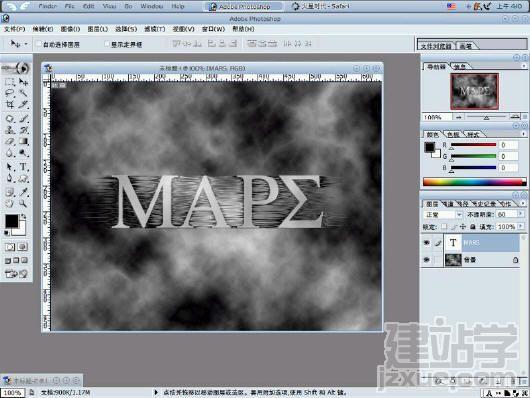Choose the Crop tool
This screenshot has height=398, width=530.
tap(10, 104)
